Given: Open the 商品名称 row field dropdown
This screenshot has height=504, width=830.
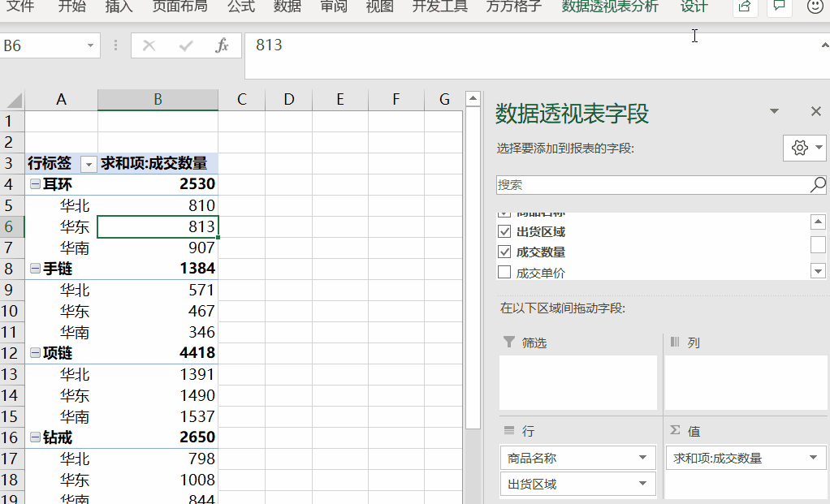Looking at the screenshot, I should (642, 458).
